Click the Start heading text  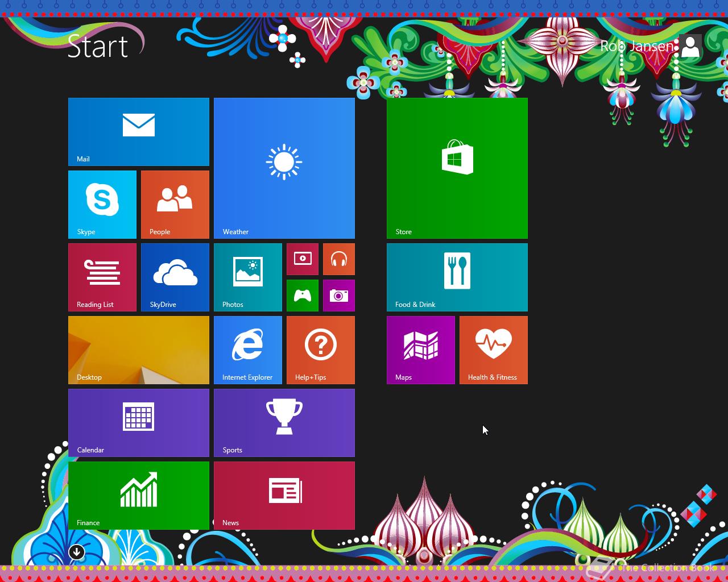98,46
